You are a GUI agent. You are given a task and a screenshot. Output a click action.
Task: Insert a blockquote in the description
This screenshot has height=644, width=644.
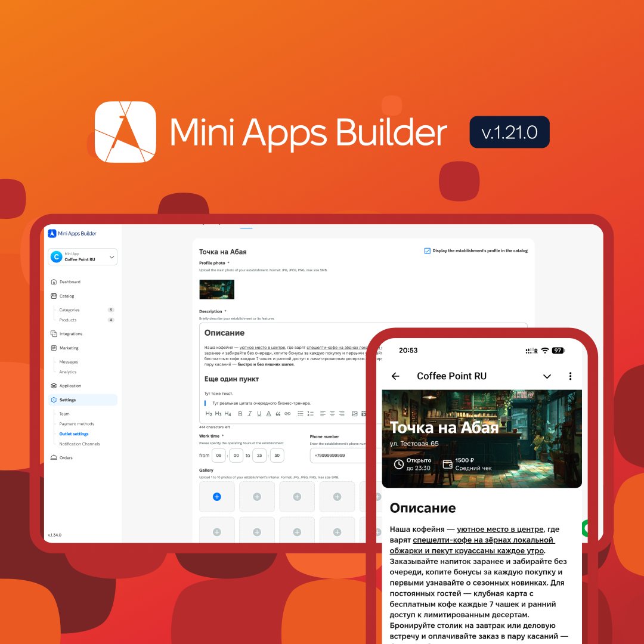[x=278, y=414]
